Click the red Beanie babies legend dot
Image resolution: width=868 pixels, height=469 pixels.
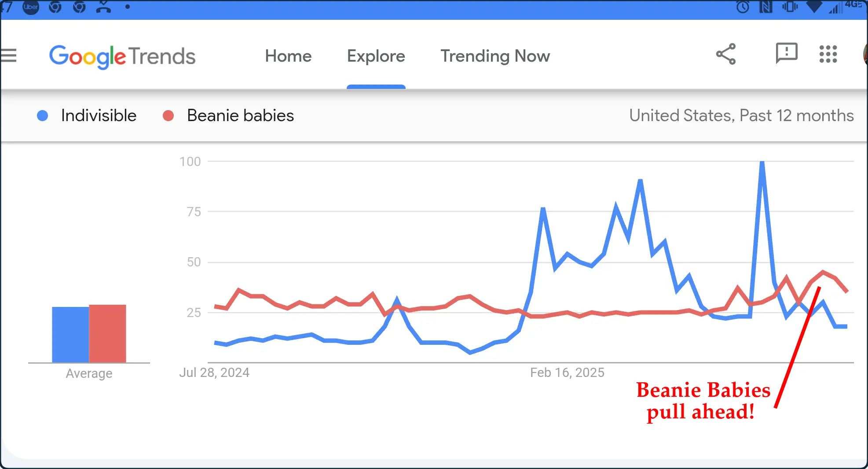click(168, 115)
